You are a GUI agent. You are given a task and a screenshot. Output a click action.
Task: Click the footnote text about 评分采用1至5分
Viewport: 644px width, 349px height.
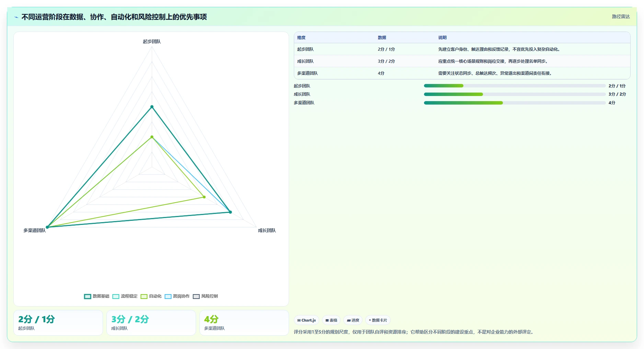[414, 332]
